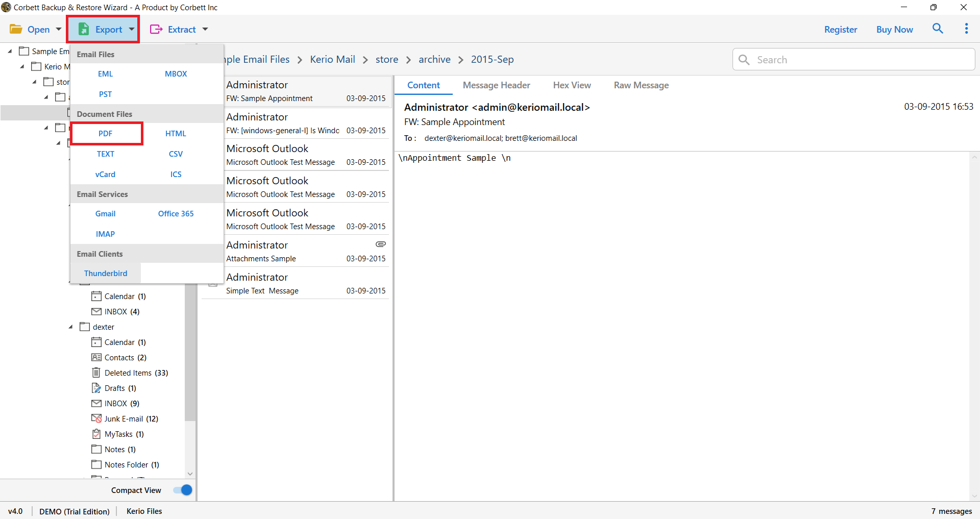Switch to the Message Header tab
Viewport: 980px width, 519px height.
[497, 85]
